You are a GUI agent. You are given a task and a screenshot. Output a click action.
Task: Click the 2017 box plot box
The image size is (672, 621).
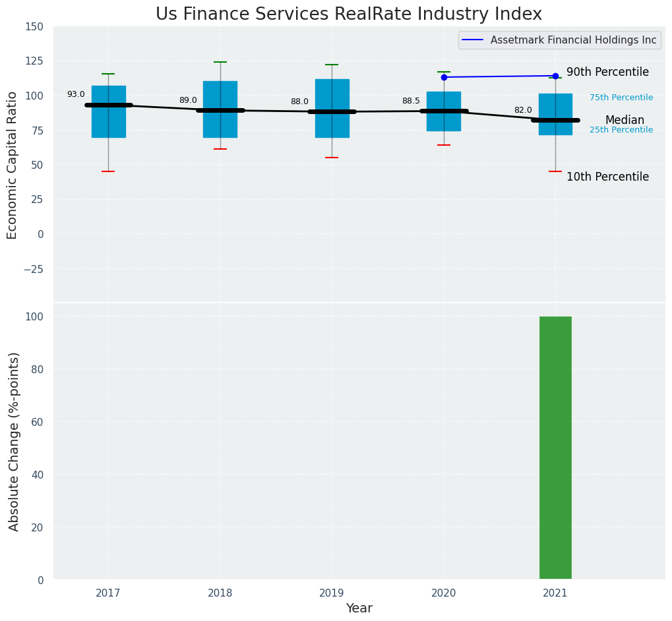tap(109, 112)
